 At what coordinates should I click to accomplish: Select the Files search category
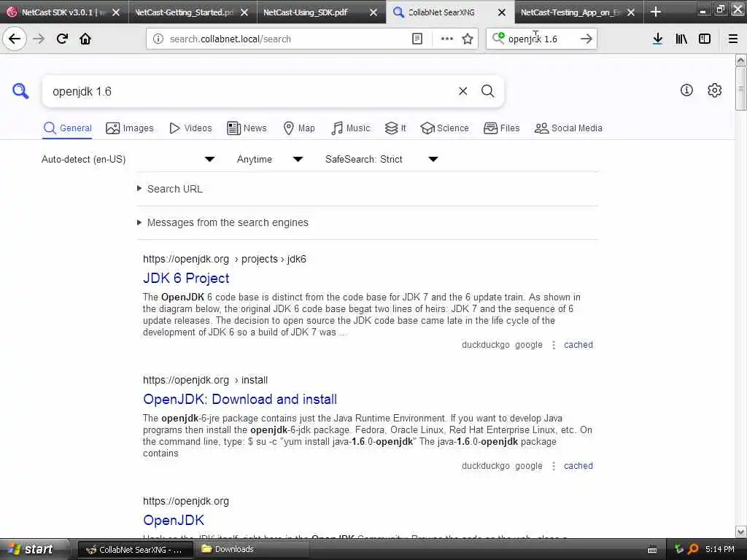point(501,128)
